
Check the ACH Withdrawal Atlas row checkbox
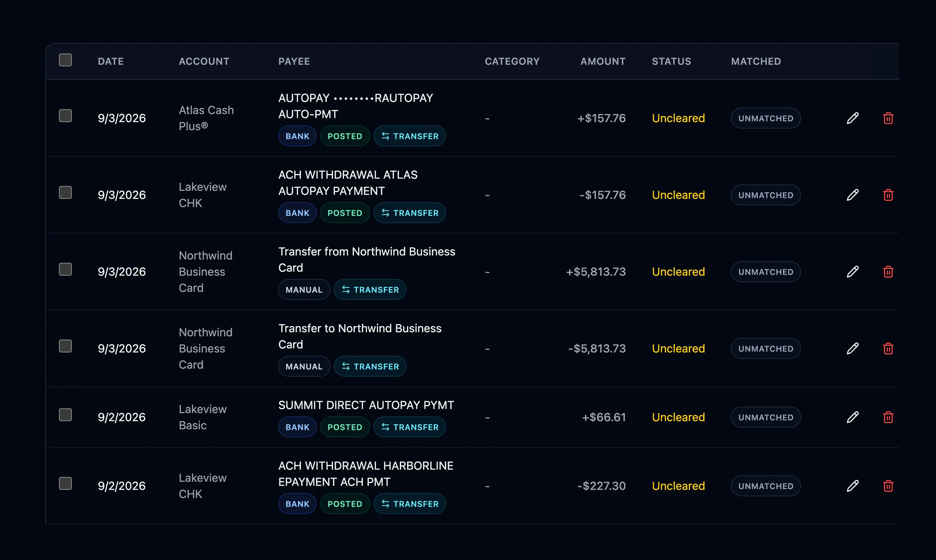pos(65,192)
